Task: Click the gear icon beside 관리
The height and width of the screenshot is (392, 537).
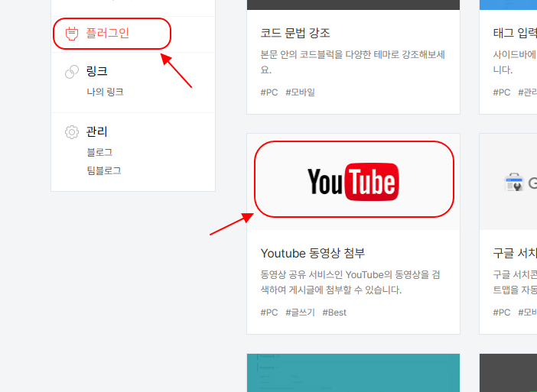Action: [x=72, y=132]
